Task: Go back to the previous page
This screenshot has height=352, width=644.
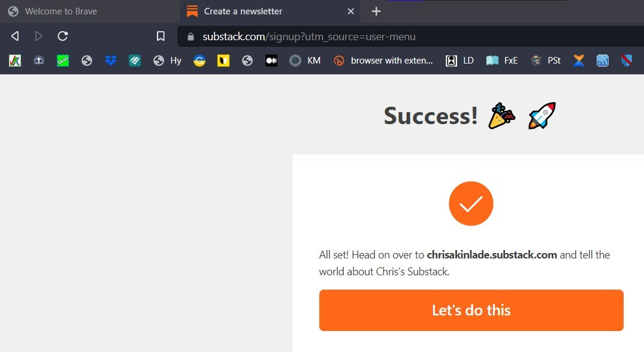Action: tap(15, 36)
